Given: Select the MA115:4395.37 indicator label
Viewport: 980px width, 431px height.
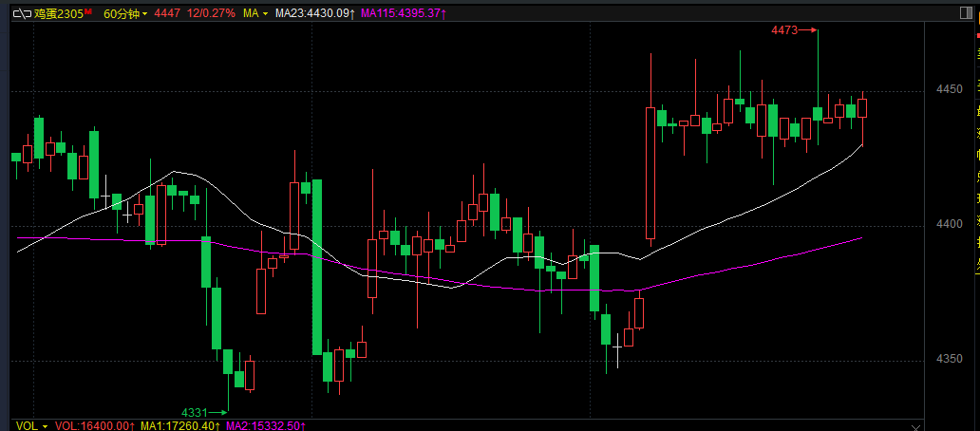Looking at the screenshot, I should [402, 13].
